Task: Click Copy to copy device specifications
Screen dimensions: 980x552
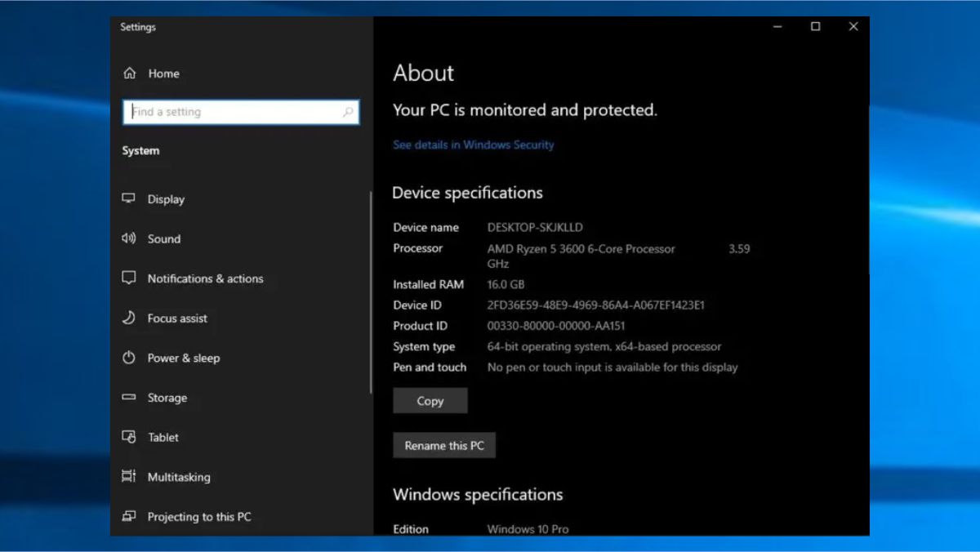Action: [x=430, y=400]
